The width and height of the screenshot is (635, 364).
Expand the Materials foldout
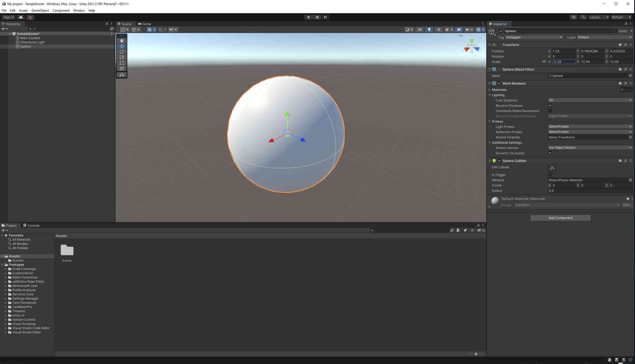click(489, 90)
